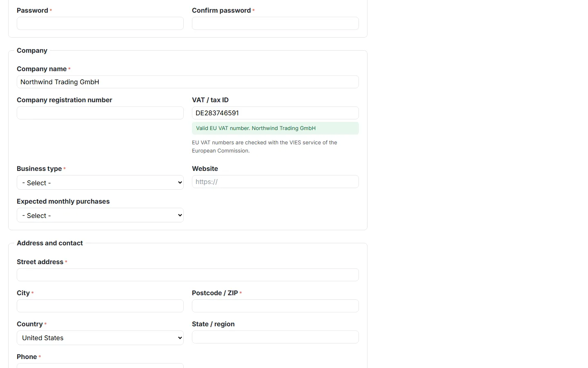The height and width of the screenshot is (368, 588).
Task: Click the Company name field
Action: point(188,82)
